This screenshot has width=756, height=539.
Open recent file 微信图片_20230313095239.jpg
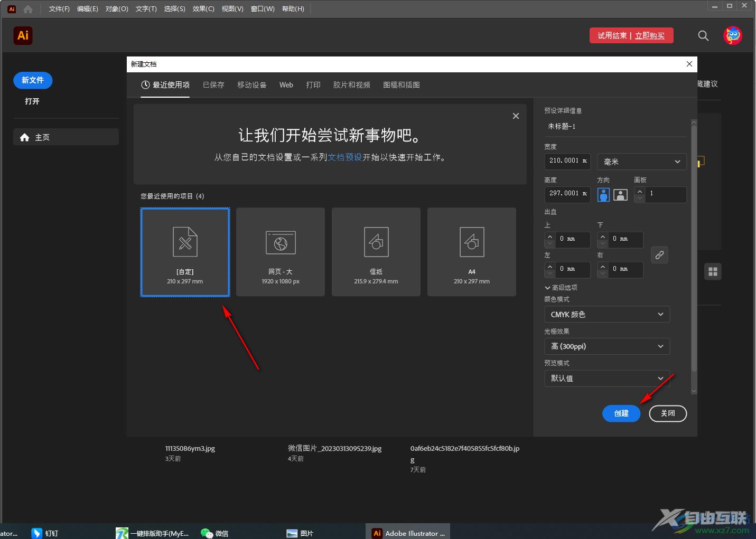334,449
